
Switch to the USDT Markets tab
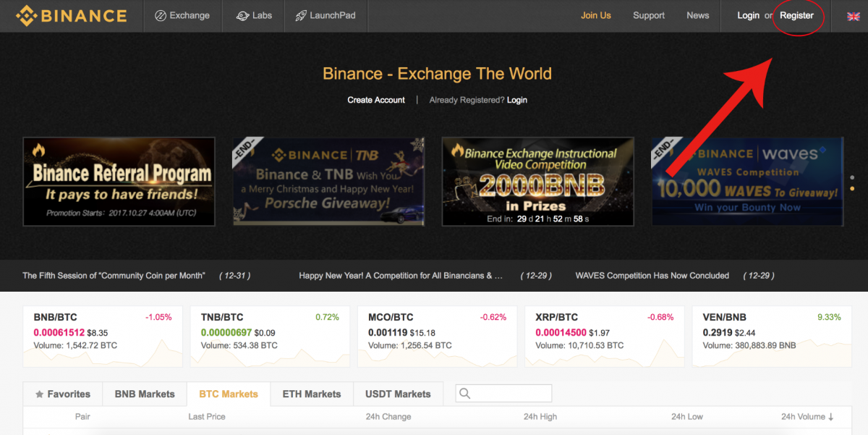[x=398, y=394]
